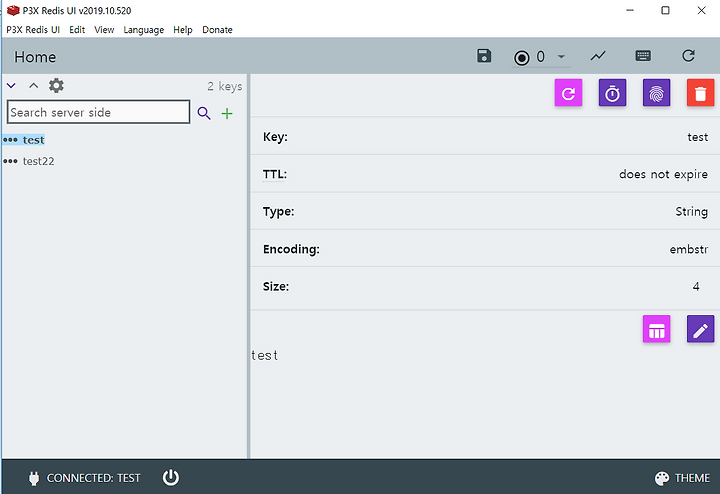Open the THEME button
The width and height of the screenshot is (720, 494).
[682, 478]
